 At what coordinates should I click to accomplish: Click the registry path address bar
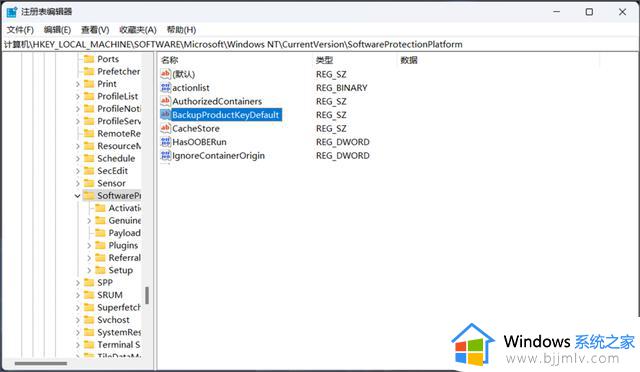[320, 44]
